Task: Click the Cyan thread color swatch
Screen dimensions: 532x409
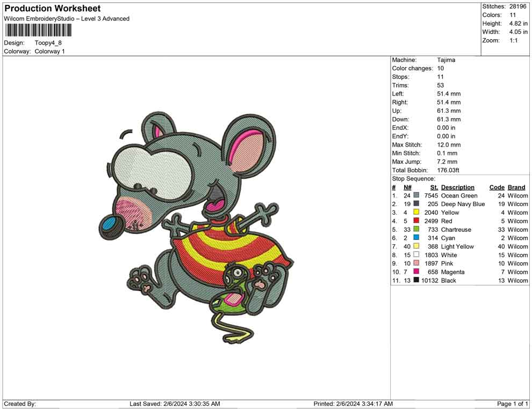Action: click(x=416, y=238)
